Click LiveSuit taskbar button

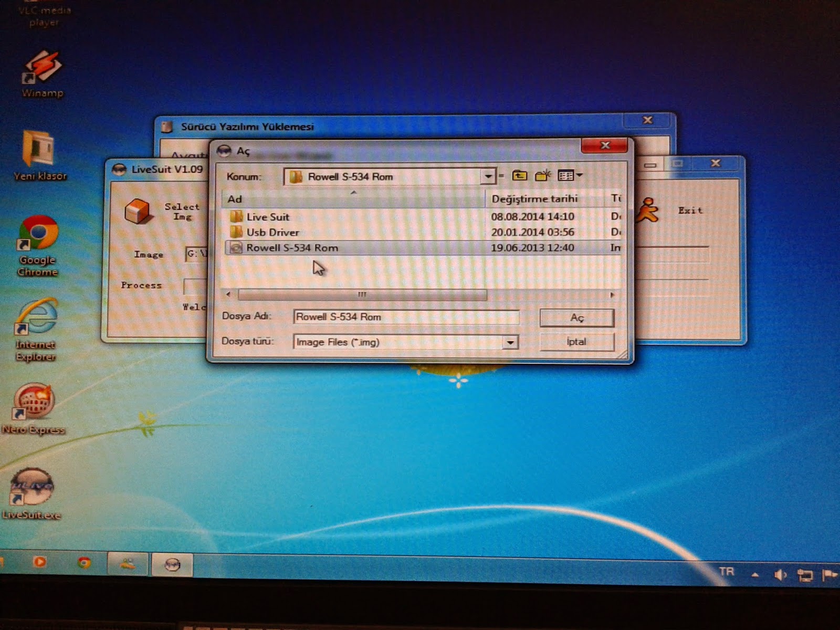point(172,565)
